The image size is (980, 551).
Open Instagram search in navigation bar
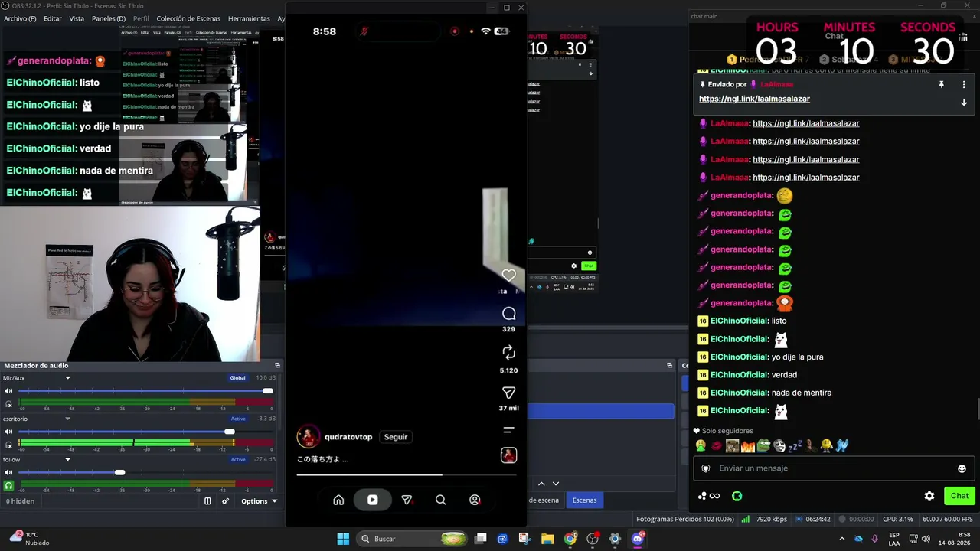[x=440, y=500]
